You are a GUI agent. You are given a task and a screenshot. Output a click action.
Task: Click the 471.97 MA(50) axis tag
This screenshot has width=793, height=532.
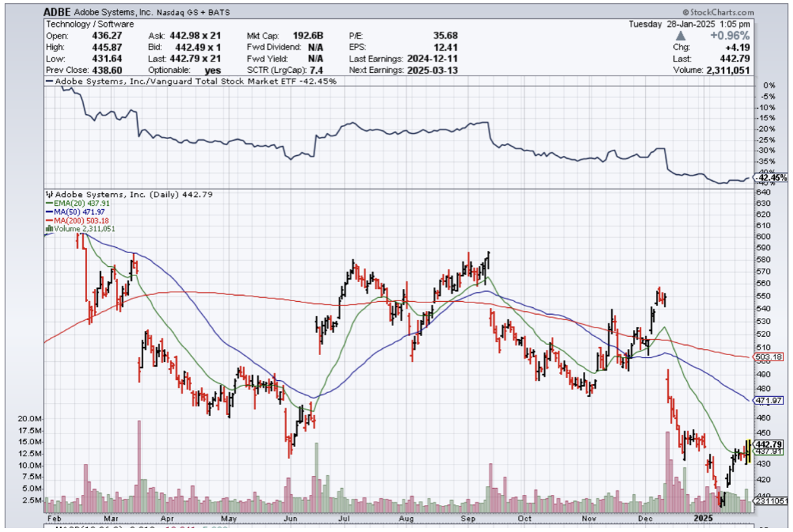pos(771,400)
